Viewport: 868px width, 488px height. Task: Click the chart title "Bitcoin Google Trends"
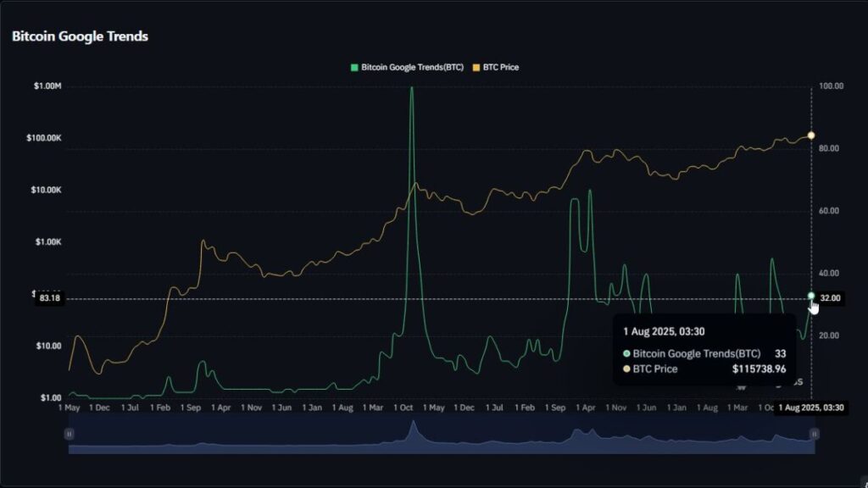(81, 36)
